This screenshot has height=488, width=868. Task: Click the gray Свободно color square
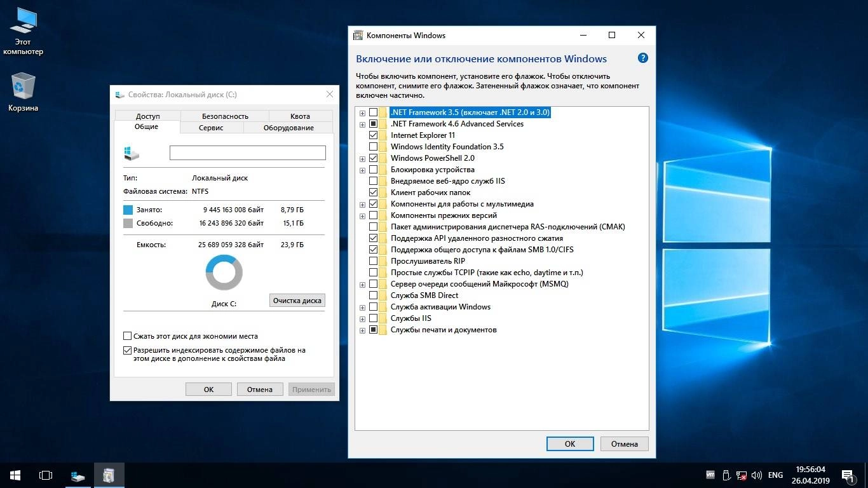(x=128, y=224)
